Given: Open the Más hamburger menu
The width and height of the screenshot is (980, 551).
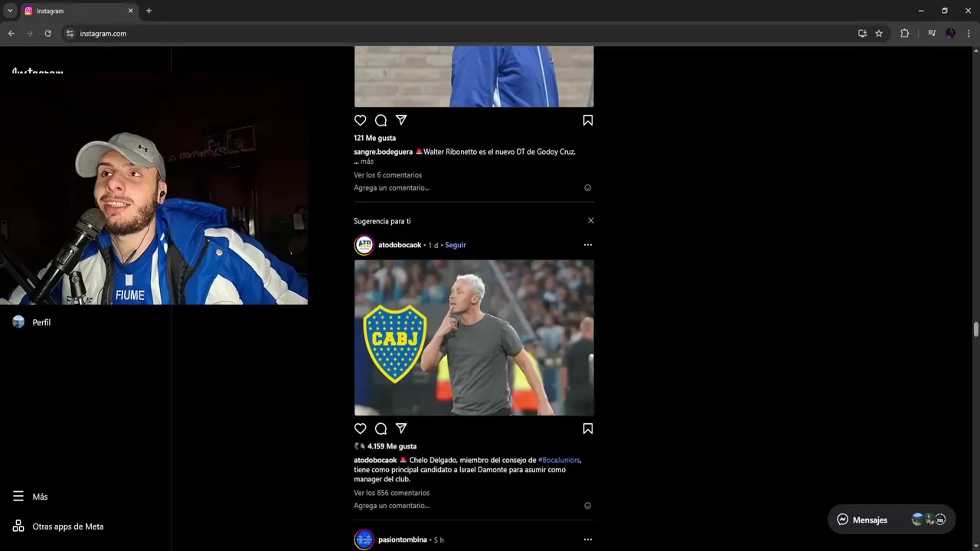Looking at the screenshot, I should point(18,497).
